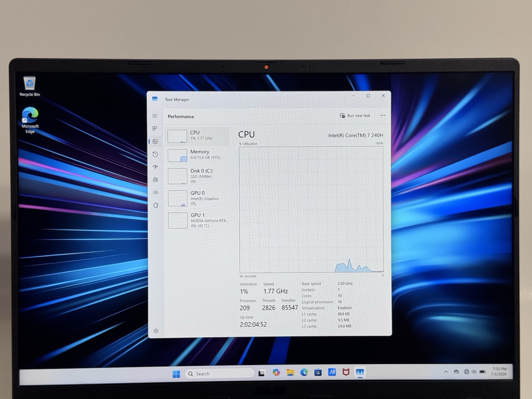Viewport: 532px width, 399px height.
Task: Click Run new task button
Action: (355, 116)
